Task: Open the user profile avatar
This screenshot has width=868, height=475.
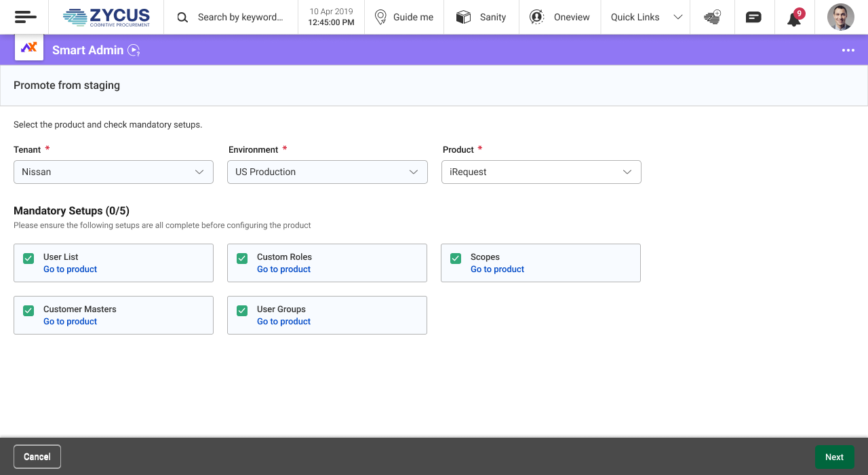Action: pyautogui.click(x=841, y=17)
